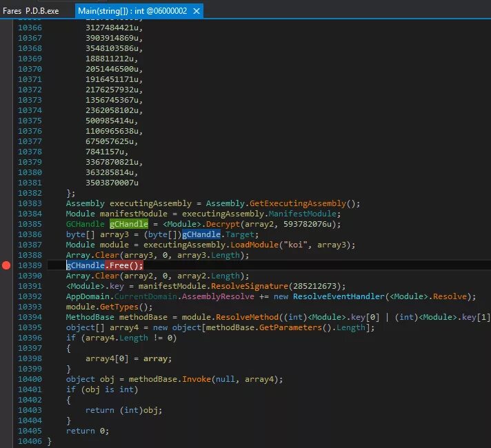
Task: Click Length property on line 10396
Action: (x=134, y=338)
